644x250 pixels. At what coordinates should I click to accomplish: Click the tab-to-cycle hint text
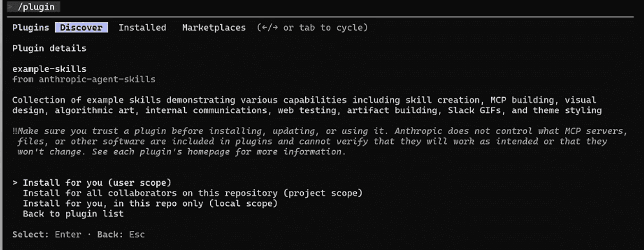click(312, 28)
